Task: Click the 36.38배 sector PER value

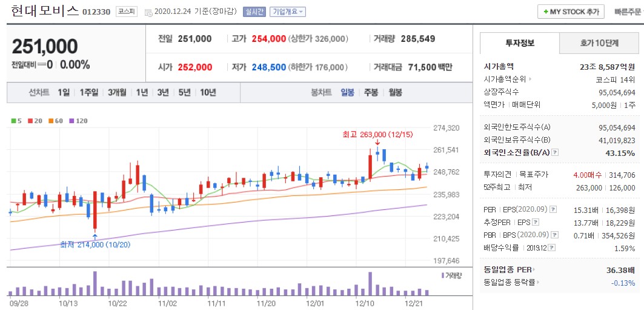Action: [620, 270]
